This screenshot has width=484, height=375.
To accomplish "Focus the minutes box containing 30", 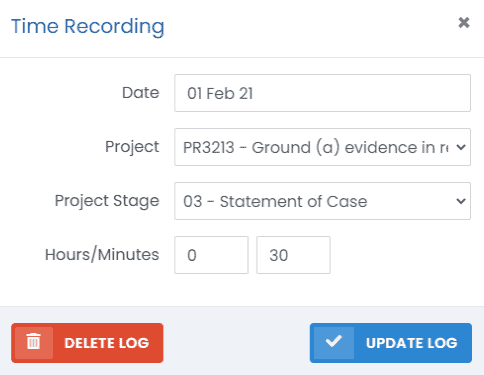I will click(293, 255).
